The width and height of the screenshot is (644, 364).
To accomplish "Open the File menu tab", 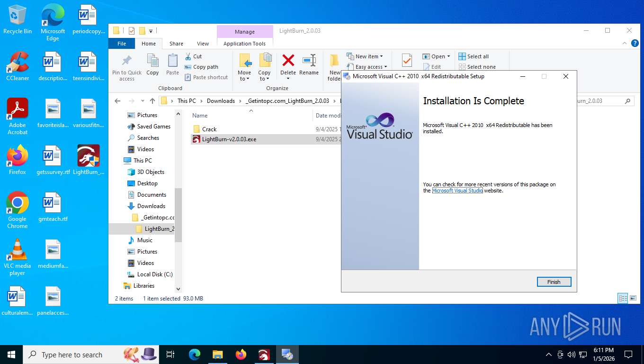I will click(x=122, y=44).
